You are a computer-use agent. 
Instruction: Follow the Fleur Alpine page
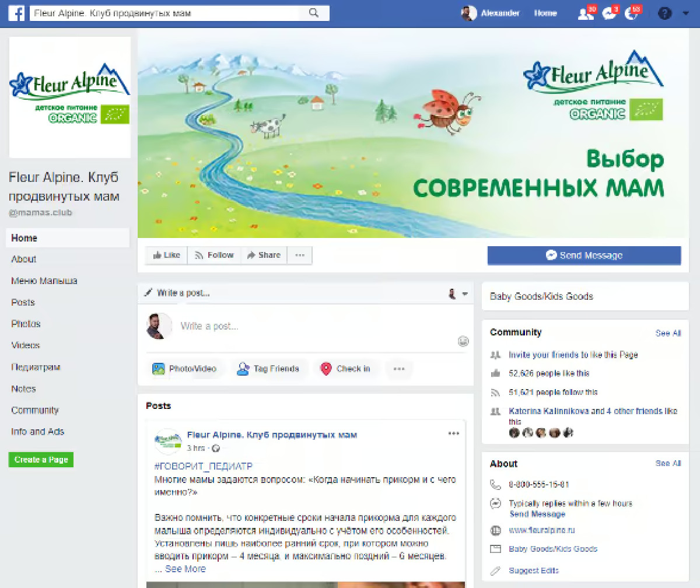(x=214, y=255)
